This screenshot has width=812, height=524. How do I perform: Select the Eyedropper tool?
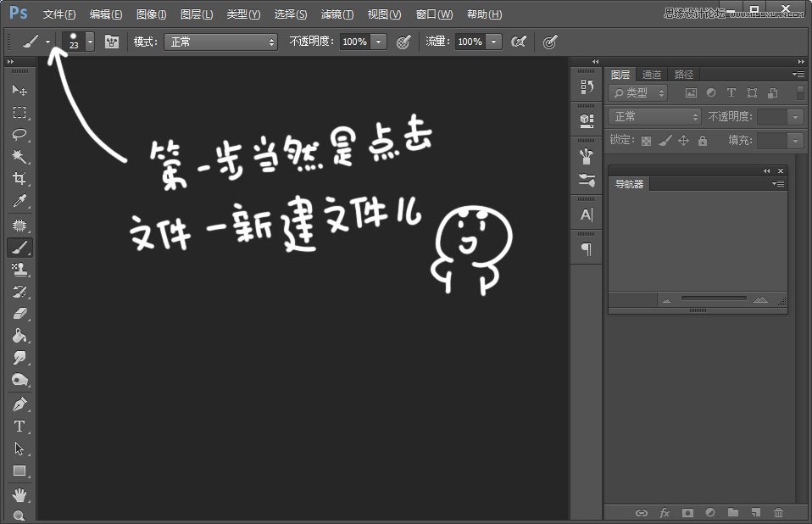(x=19, y=201)
